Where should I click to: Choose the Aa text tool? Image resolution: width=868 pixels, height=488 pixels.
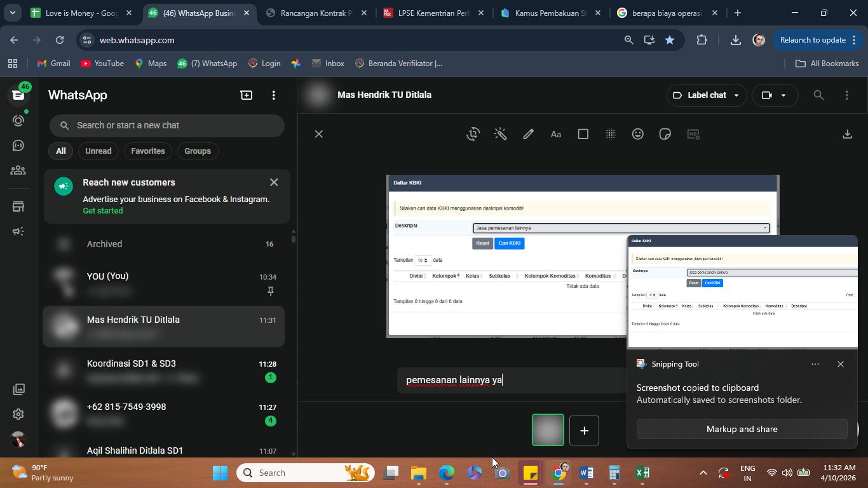pyautogui.click(x=556, y=134)
